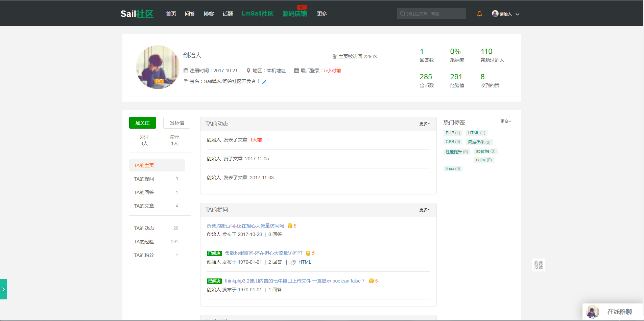
Task: Click the search magnifier icon
Action: pos(402,14)
